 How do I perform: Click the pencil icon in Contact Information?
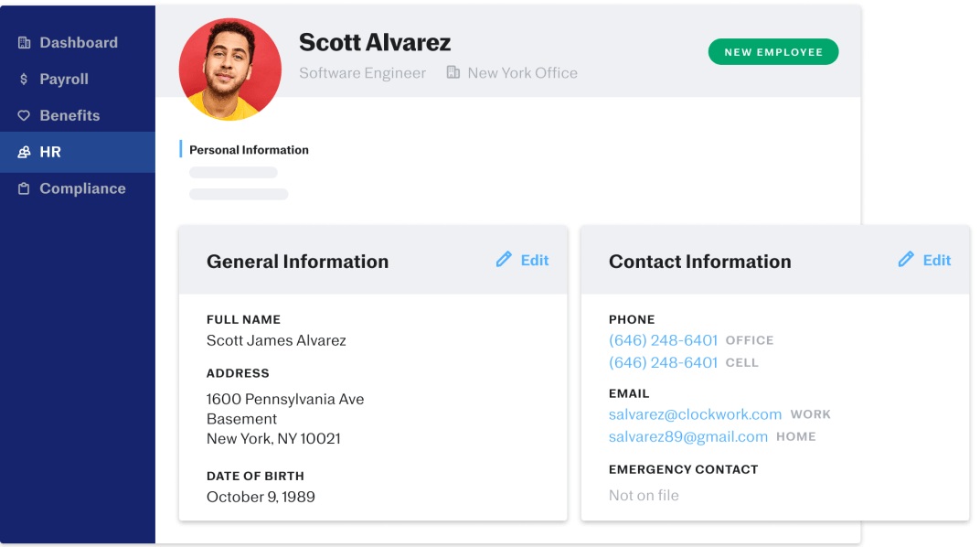pos(906,260)
